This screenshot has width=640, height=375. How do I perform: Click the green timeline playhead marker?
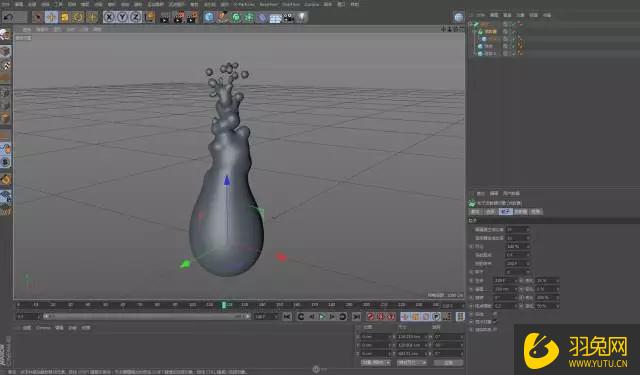click(x=224, y=305)
